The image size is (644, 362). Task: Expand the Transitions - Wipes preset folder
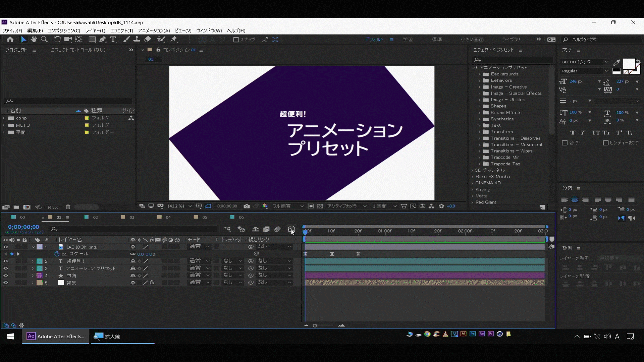(x=479, y=151)
